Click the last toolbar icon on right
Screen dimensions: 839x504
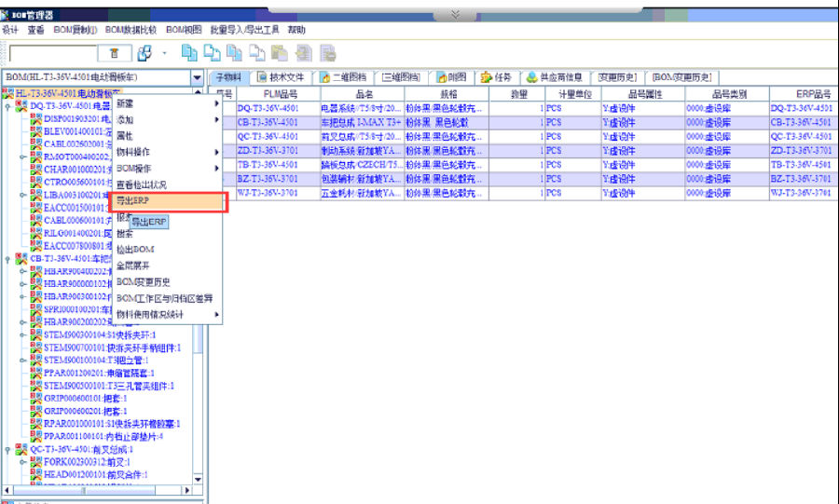pyautogui.click(x=327, y=53)
